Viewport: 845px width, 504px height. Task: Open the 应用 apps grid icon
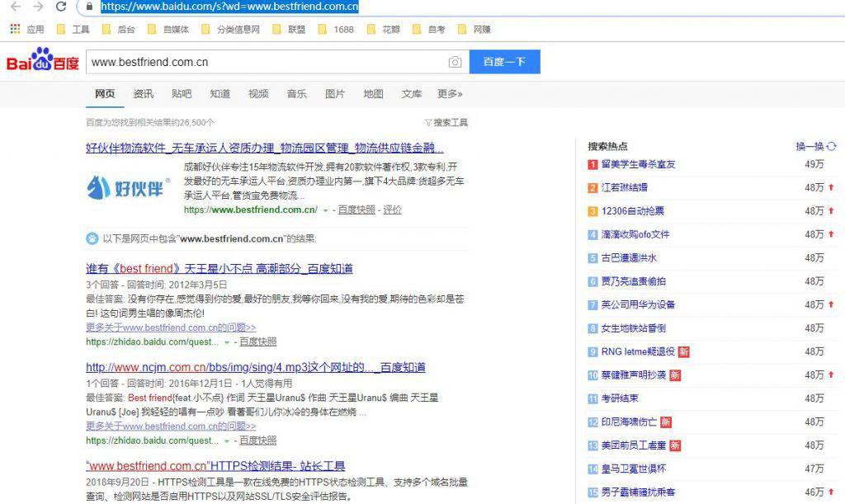pos(15,29)
